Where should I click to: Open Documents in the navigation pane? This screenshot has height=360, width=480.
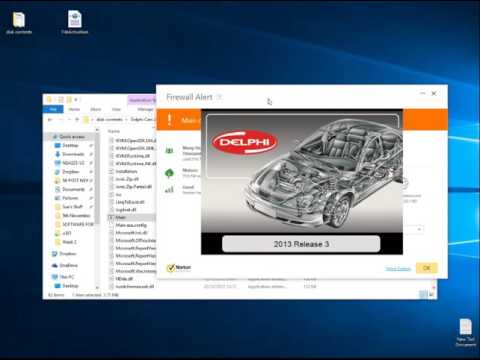[74, 189]
